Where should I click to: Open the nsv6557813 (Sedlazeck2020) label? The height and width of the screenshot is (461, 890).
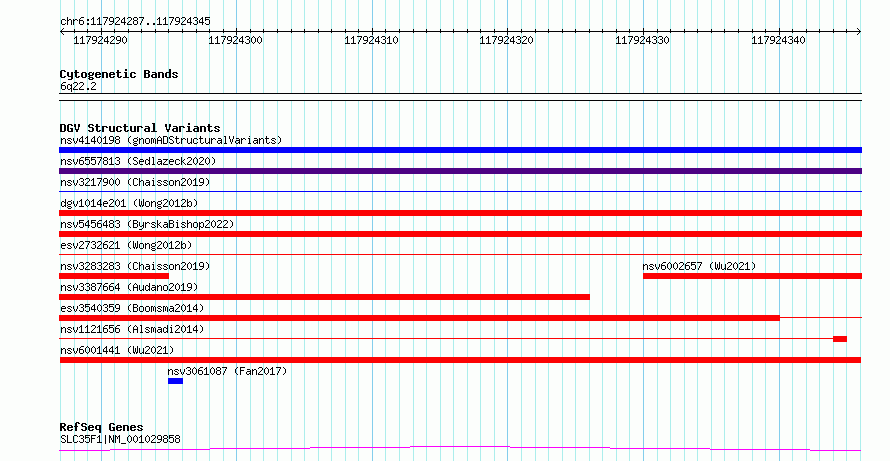click(138, 161)
